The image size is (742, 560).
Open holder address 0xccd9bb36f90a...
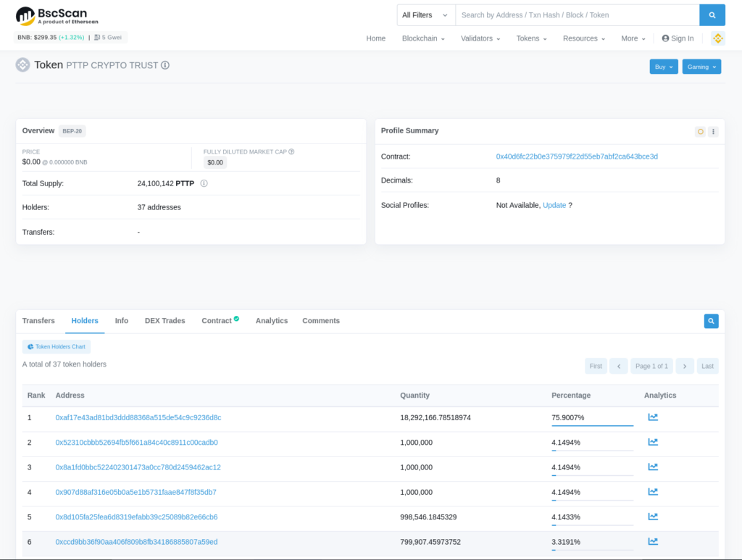136,542
